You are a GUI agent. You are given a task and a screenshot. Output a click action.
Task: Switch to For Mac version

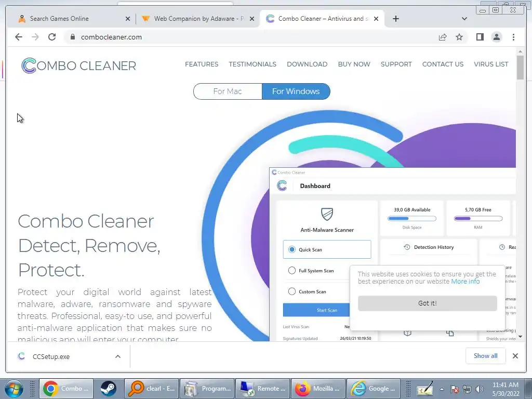click(x=228, y=91)
